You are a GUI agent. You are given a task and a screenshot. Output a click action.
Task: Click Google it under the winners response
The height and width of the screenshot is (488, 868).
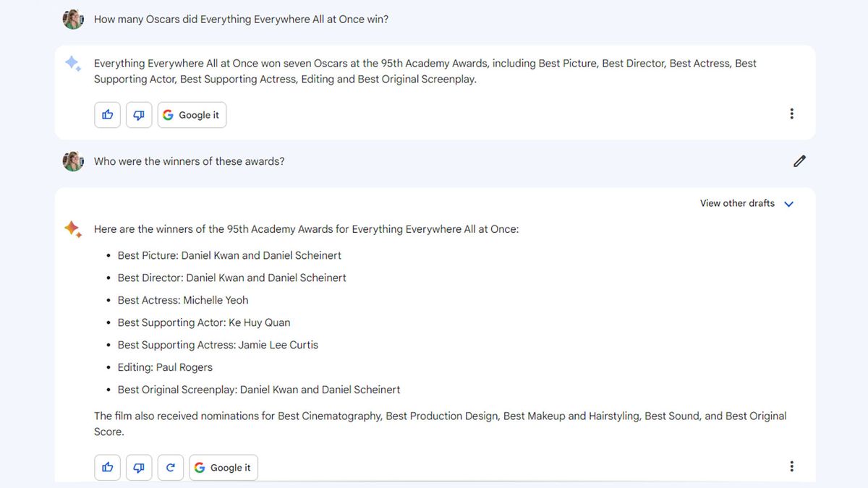(224, 467)
